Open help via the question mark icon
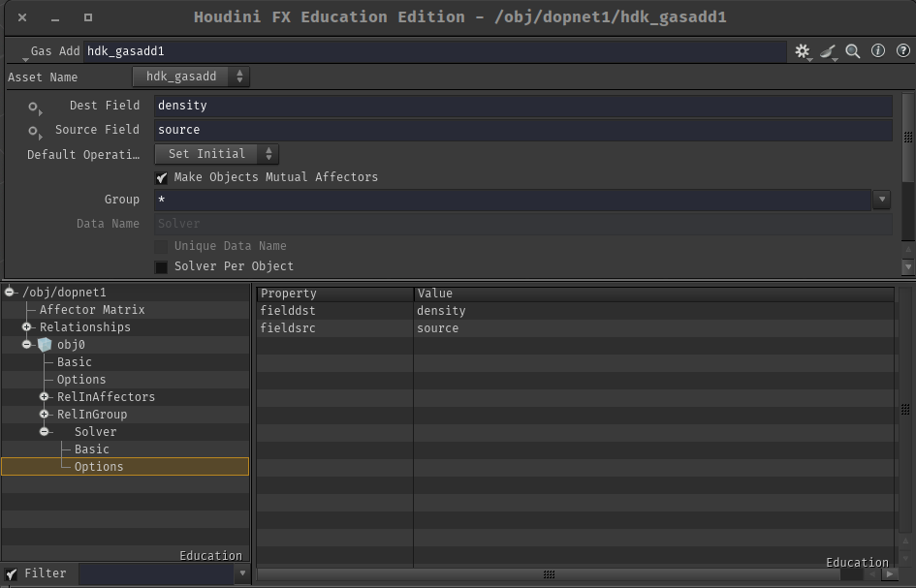The width and height of the screenshot is (916, 588). coord(902,50)
